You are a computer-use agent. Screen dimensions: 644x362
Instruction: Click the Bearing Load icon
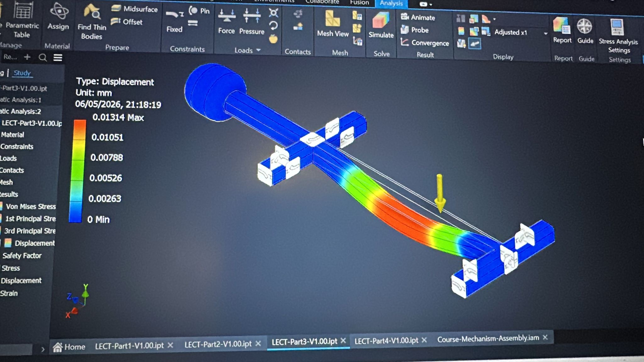(273, 13)
